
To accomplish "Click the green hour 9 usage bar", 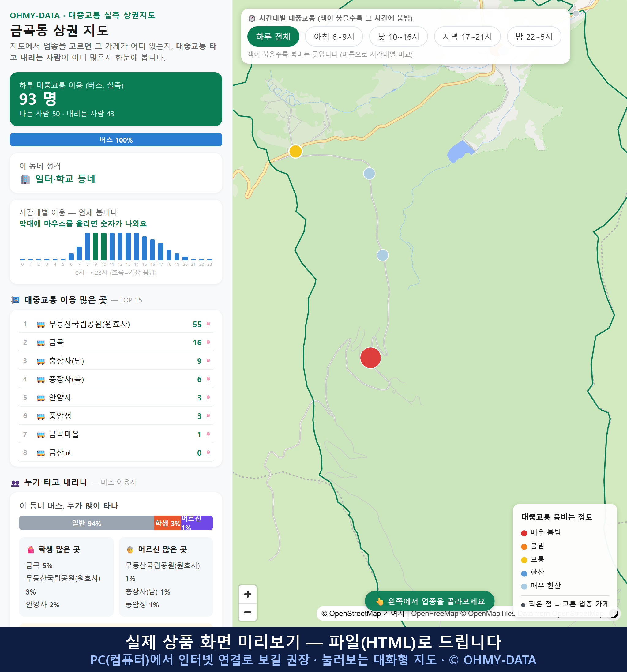I will [96, 246].
